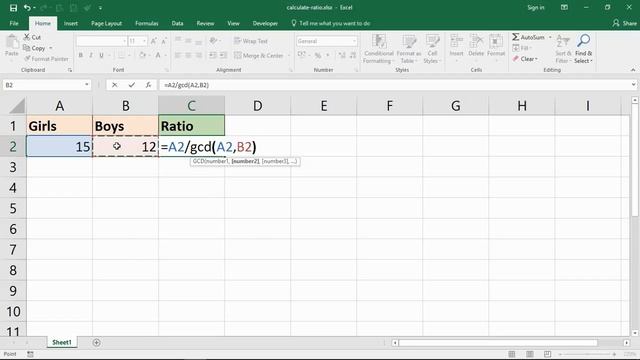Open Format as Table gallery

[409, 49]
